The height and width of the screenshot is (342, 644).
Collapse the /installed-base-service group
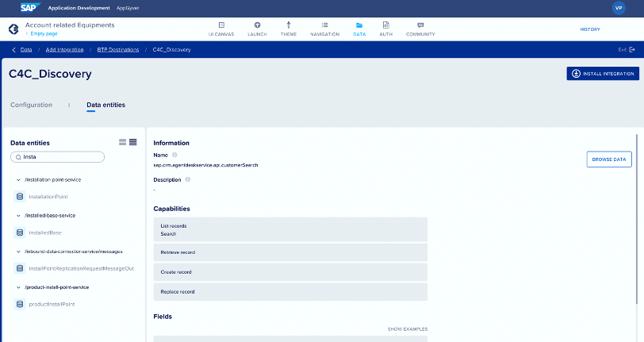pyautogui.click(x=18, y=216)
